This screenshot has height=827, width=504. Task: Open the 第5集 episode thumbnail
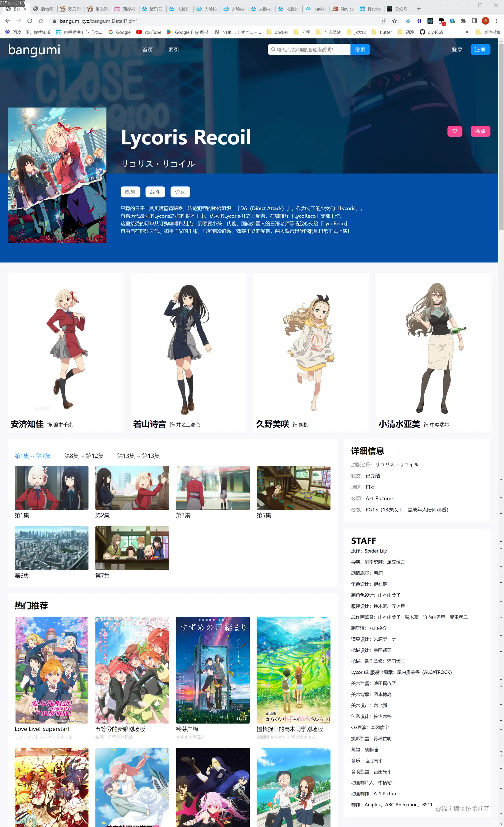[293, 488]
